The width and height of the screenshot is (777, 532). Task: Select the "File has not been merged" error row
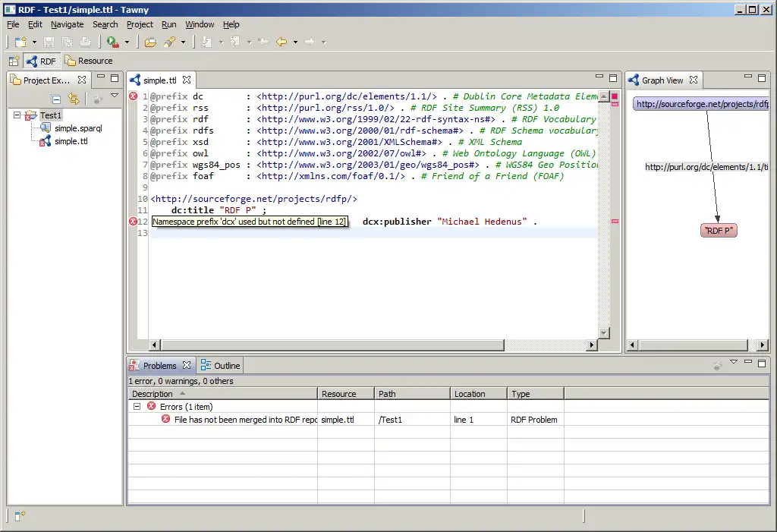point(448,420)
